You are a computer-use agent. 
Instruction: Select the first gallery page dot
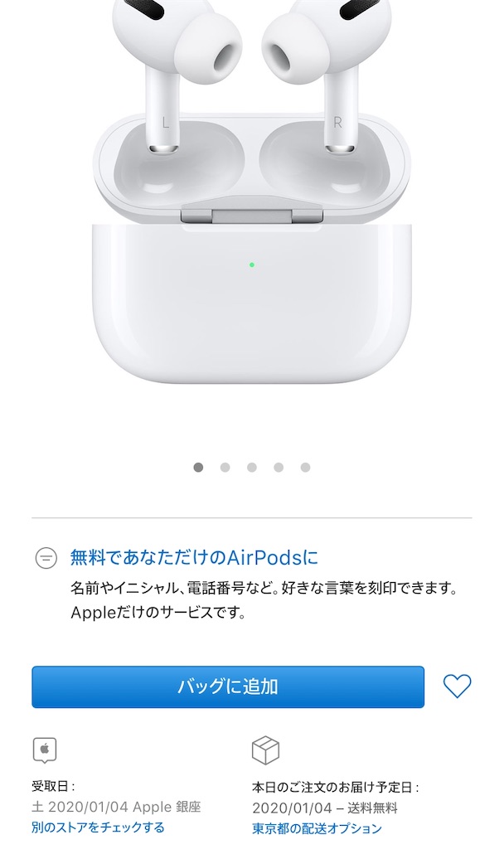(198, 468)
